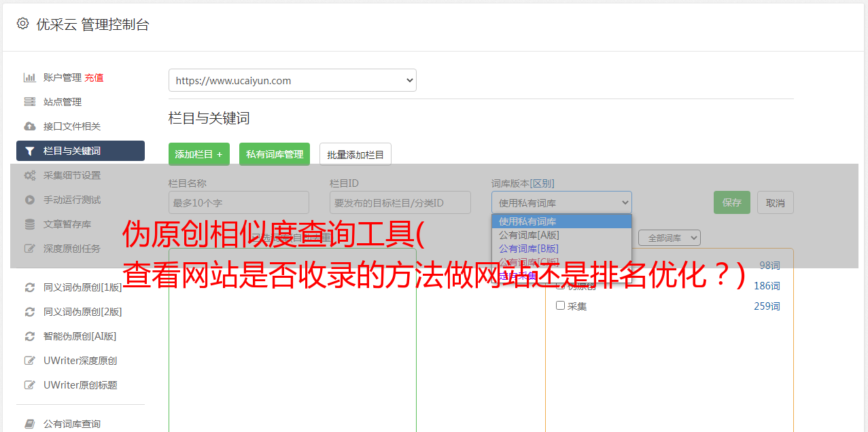Focus the 栏目名称 input field
This screenshot has width=868, height=432.
pos(239,202)
